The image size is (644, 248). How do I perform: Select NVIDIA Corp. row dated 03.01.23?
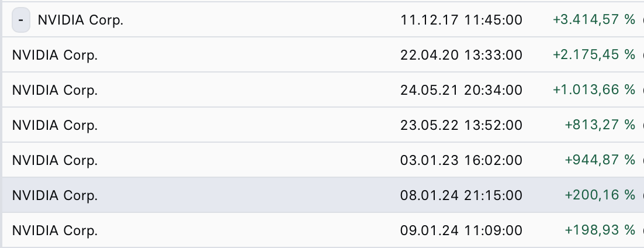(55, 160)
